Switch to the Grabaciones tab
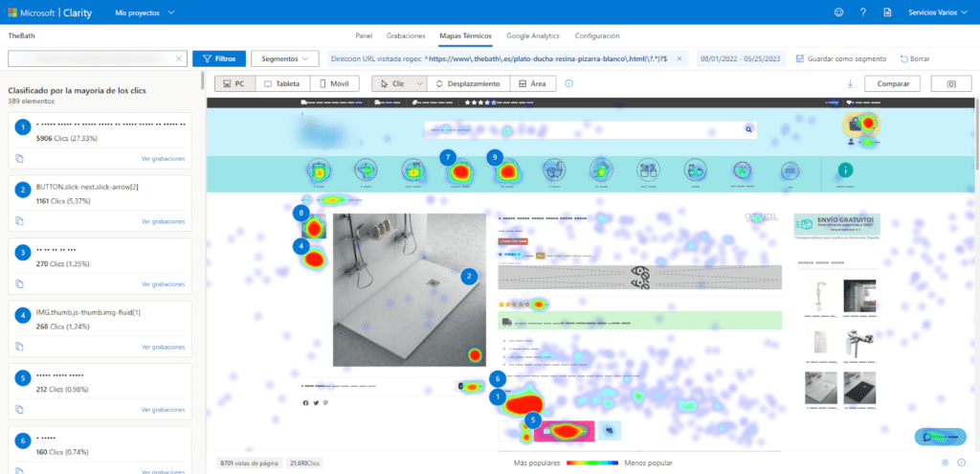Viewport: 980px width, 474px height. click(x=406, y=36)
